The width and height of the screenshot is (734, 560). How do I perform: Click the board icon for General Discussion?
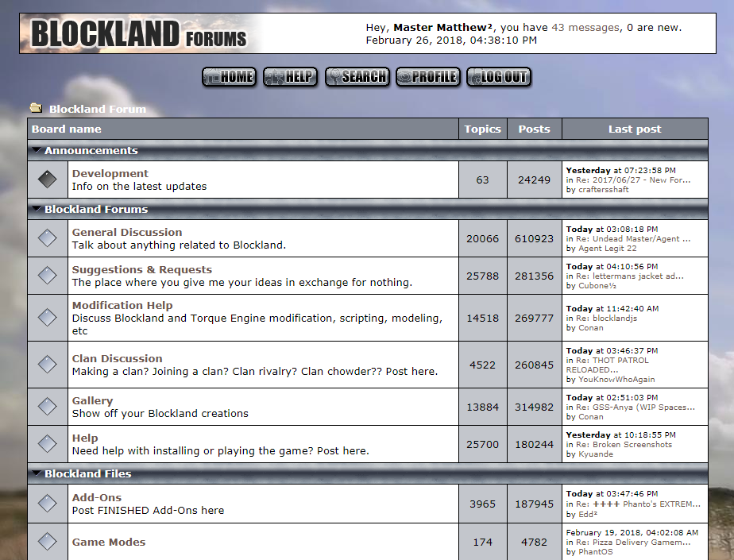point(48,238)
